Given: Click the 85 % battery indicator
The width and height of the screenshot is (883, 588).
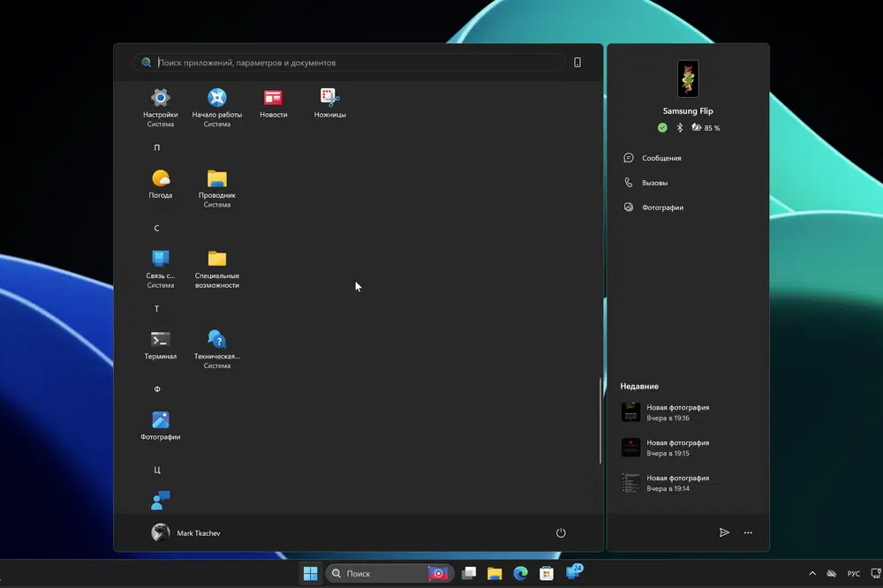Looking at the screenshot, I should coord(706,128).
